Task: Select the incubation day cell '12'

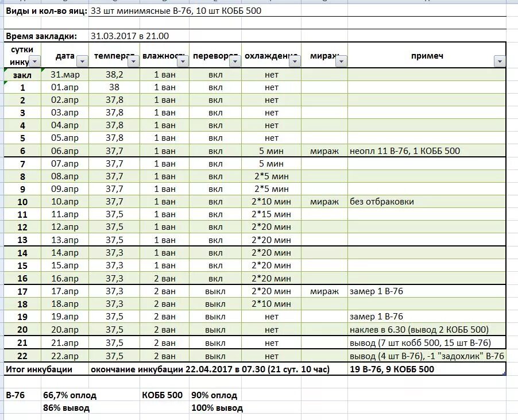Action: (22, 227)
